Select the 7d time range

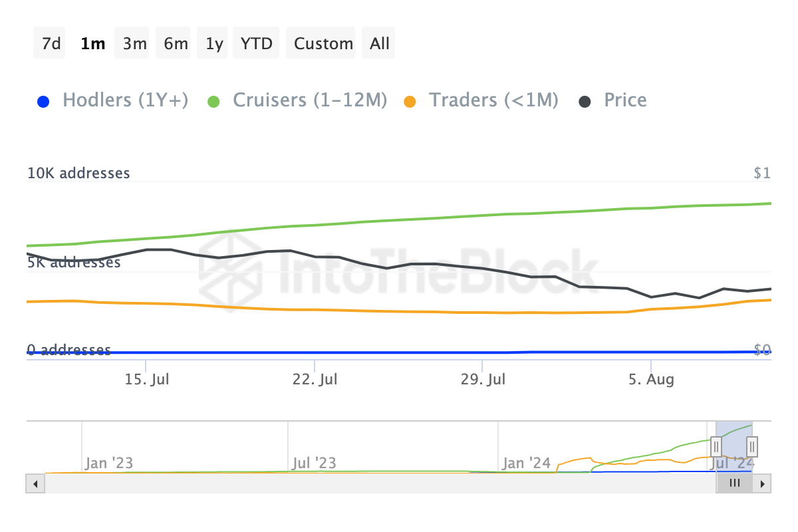[51, 44]
